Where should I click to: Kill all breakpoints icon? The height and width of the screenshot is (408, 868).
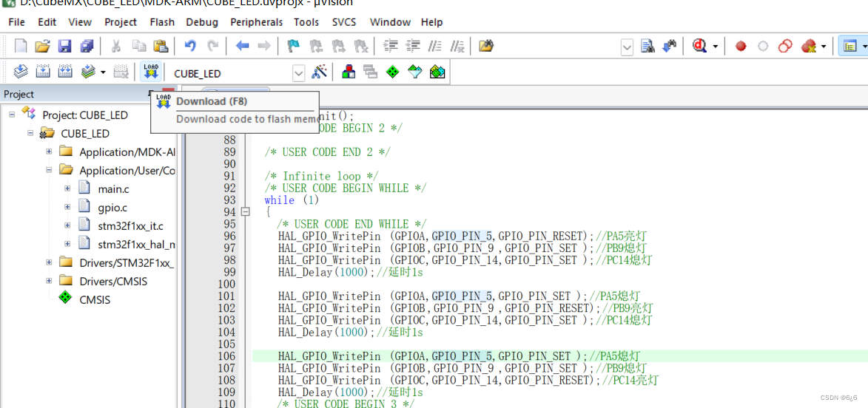click(x=810, y=47)
